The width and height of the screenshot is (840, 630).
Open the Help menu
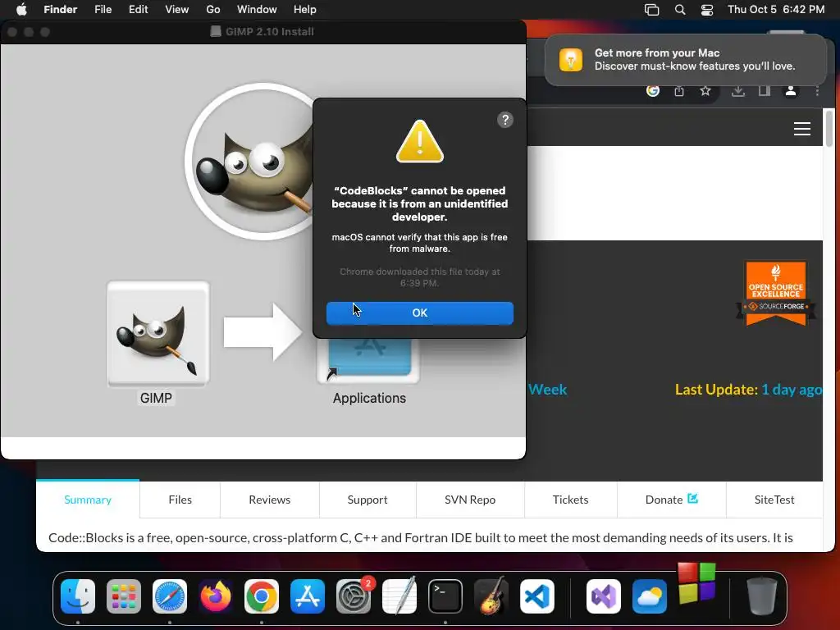point(305,10)
